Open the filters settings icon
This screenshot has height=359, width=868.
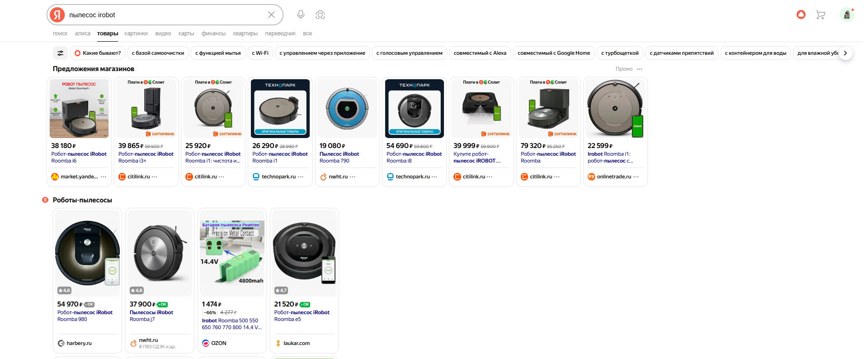click(x=60, y=53)
